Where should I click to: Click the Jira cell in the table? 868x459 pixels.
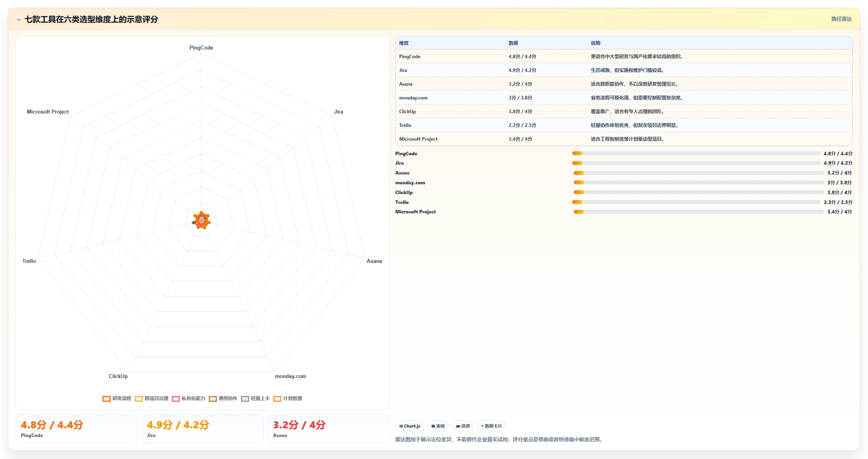point(403,70)
